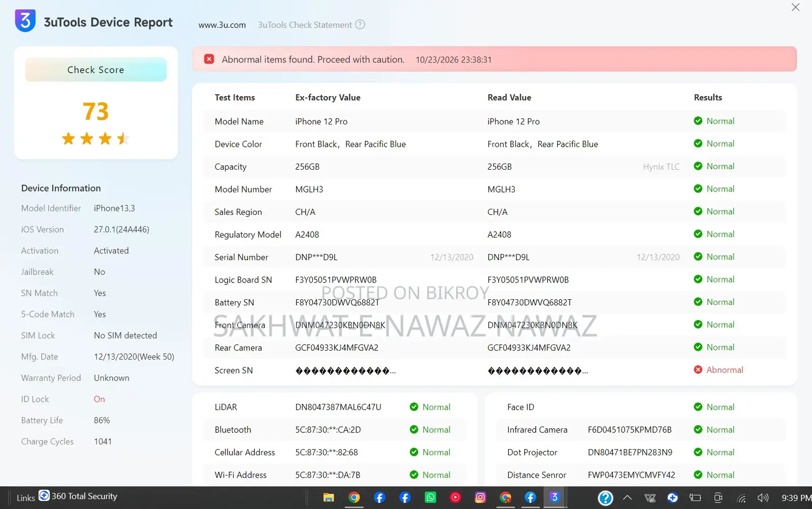Screen dimensions: 812x509
Task: Click the blue plus circle tray icon
Action: [x=673, y=498]
